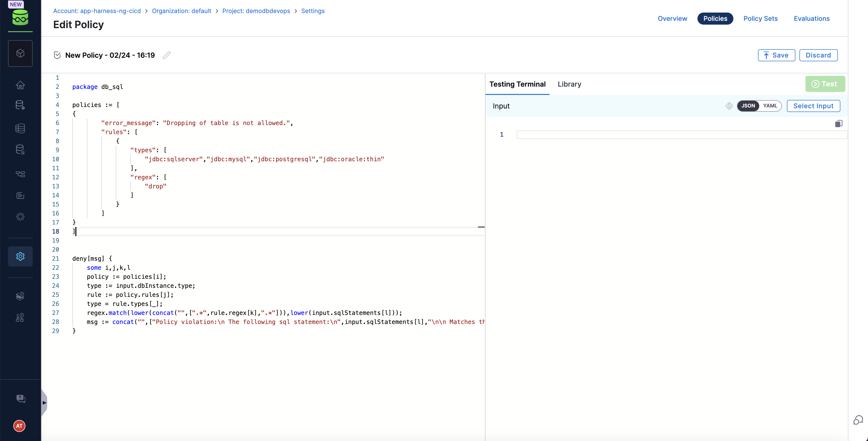
Task: Switch input format to JSON
Action: [748, 106]
